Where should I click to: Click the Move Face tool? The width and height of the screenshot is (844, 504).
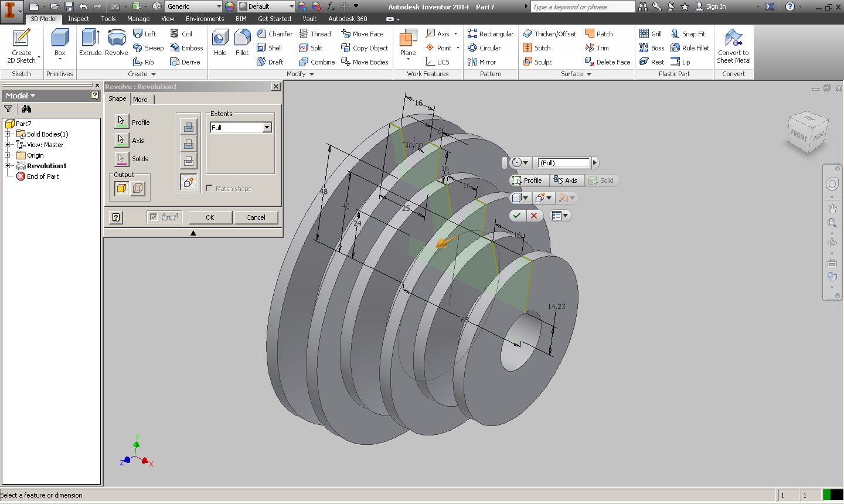[362, 34]
